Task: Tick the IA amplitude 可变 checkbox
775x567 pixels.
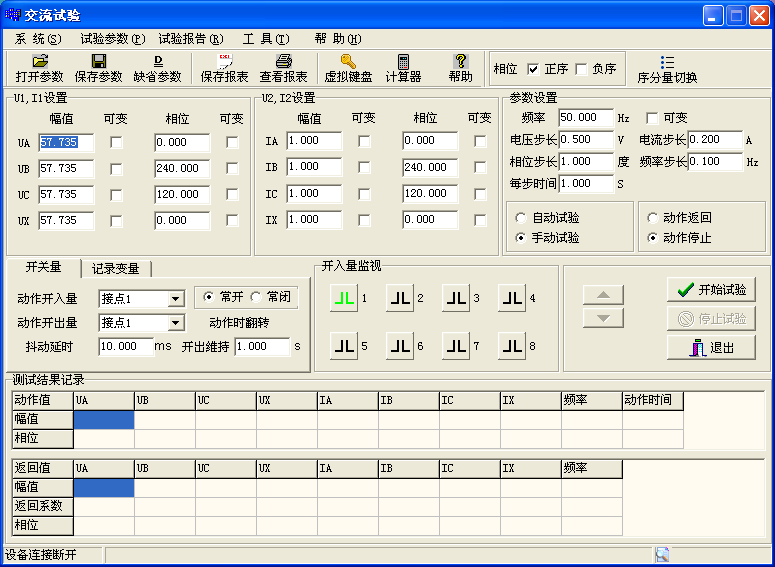Action: coord(364,141)
